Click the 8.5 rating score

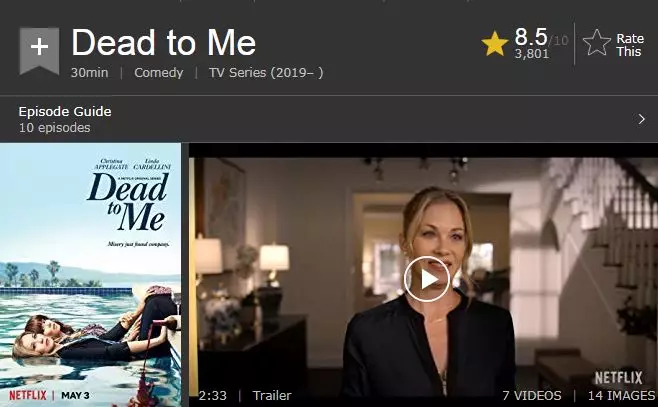pos(531,37)
